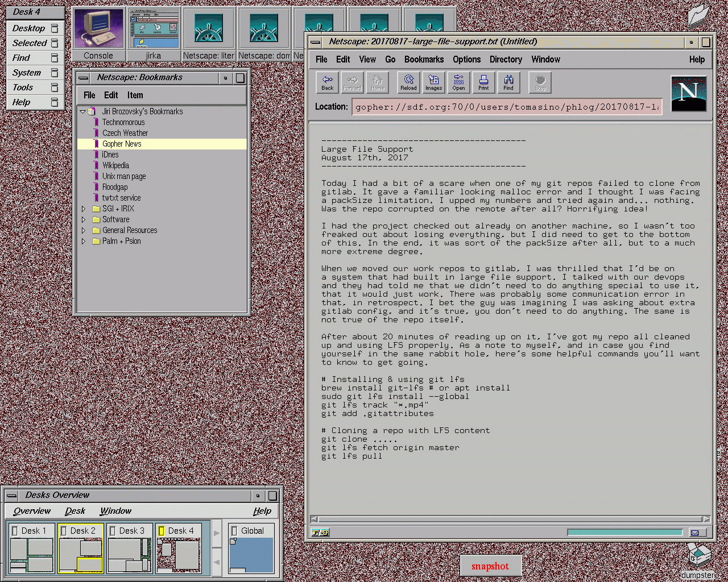Click the Back navigation toolbar button

(328, 82)
